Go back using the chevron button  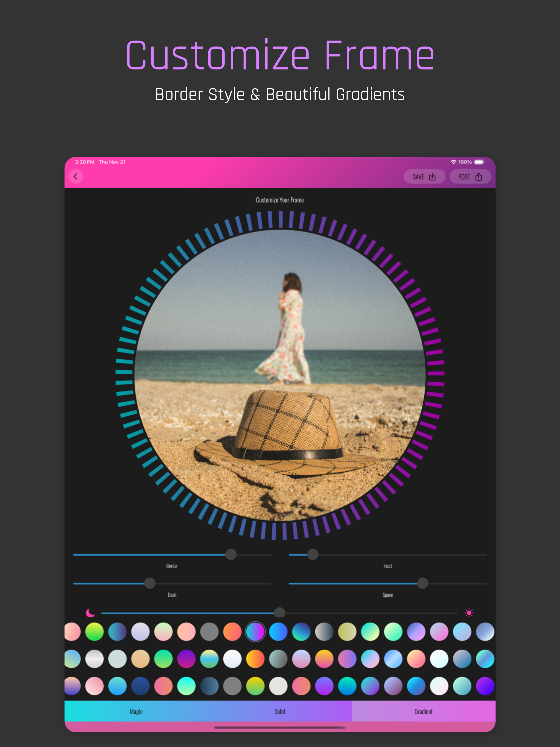[x=76, y=176]
